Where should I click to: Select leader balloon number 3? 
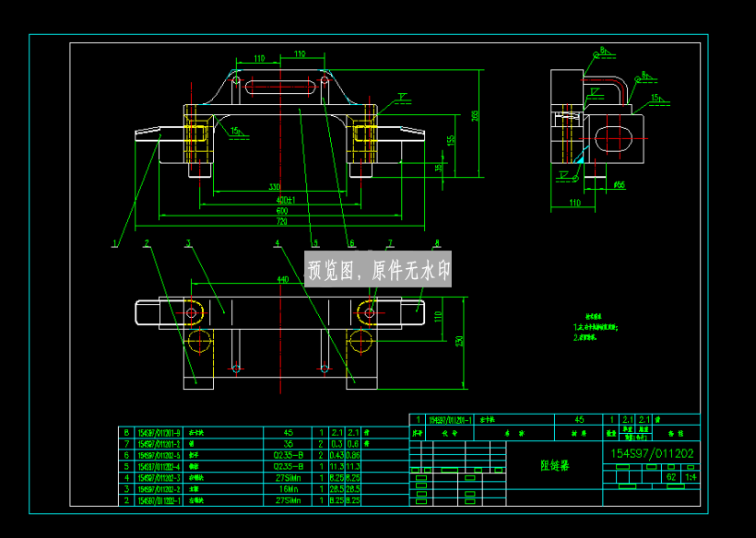coord(188,243)
